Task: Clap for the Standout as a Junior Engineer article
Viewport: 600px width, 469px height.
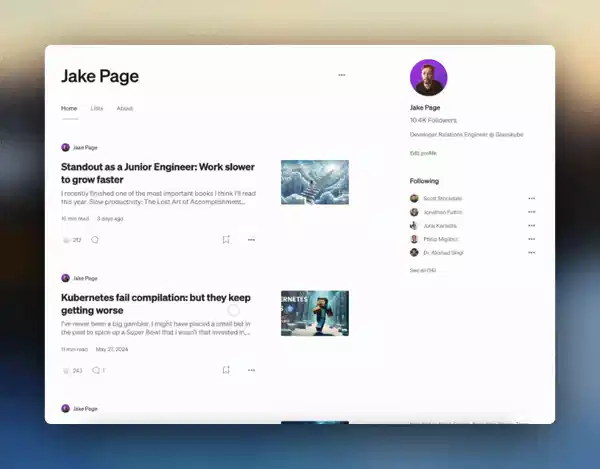Action: tap(66, 240)
